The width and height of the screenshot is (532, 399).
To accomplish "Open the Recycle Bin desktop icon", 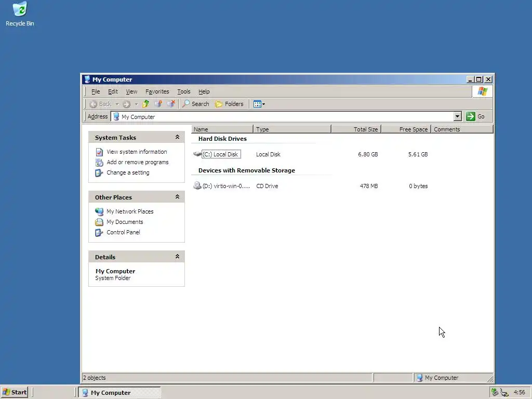I will pos(20,14).
